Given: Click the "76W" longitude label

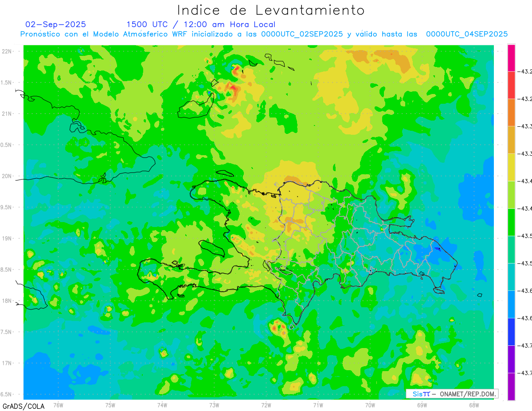Looking at the screenshot, I should click(58, 405).
